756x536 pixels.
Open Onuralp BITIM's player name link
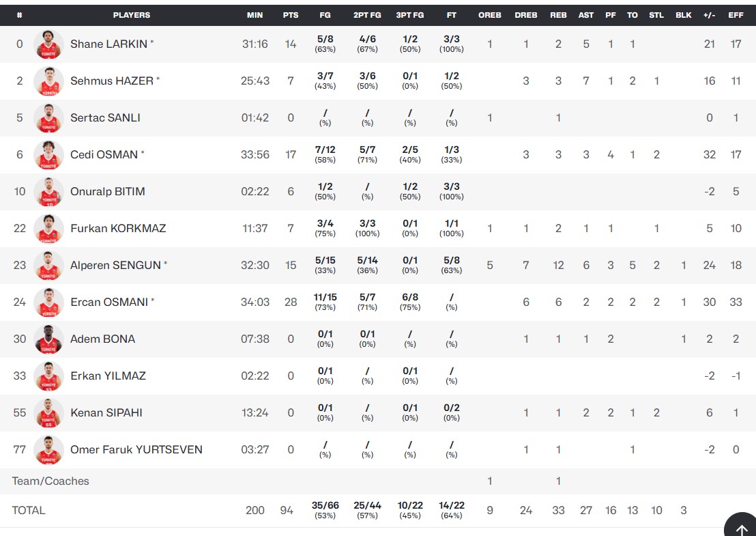[108, 192]
